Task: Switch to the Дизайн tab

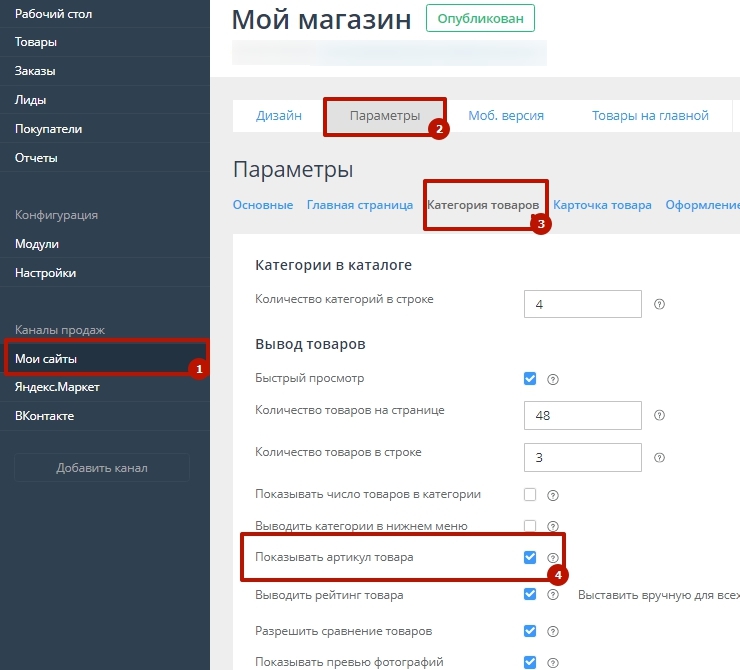Action: (278, 116)
